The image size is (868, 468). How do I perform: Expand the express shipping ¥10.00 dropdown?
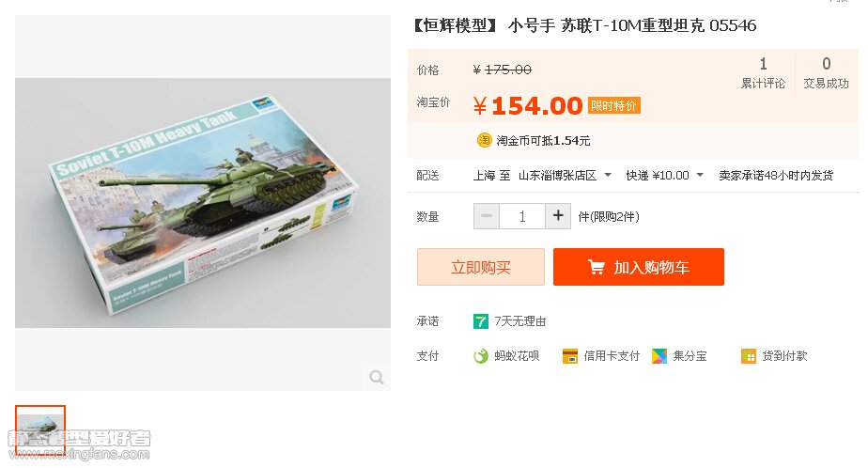point(664,176)
